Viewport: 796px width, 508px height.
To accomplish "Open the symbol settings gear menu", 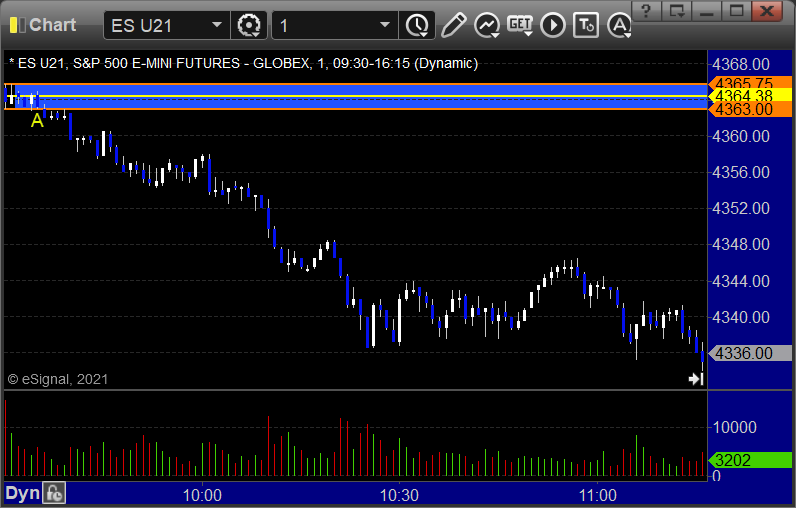I will tap(249, 25).
